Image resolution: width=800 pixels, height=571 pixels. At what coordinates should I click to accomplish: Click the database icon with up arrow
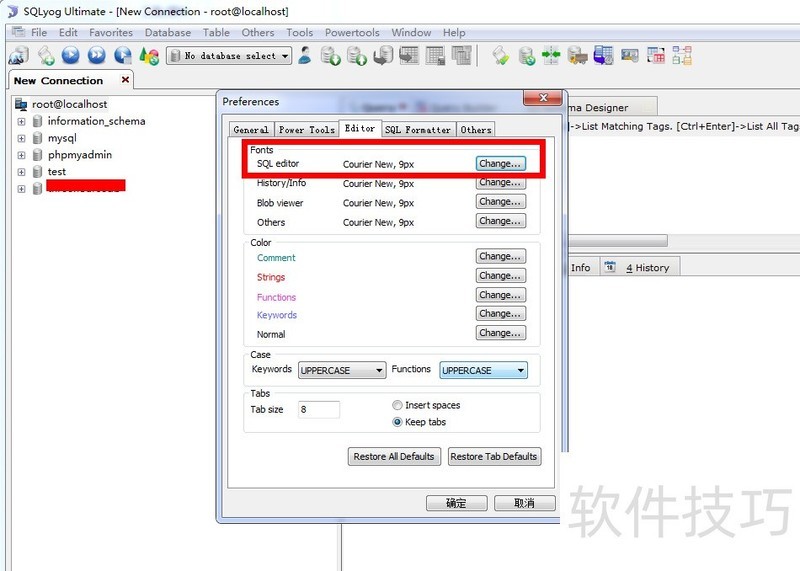pos(357,55)
